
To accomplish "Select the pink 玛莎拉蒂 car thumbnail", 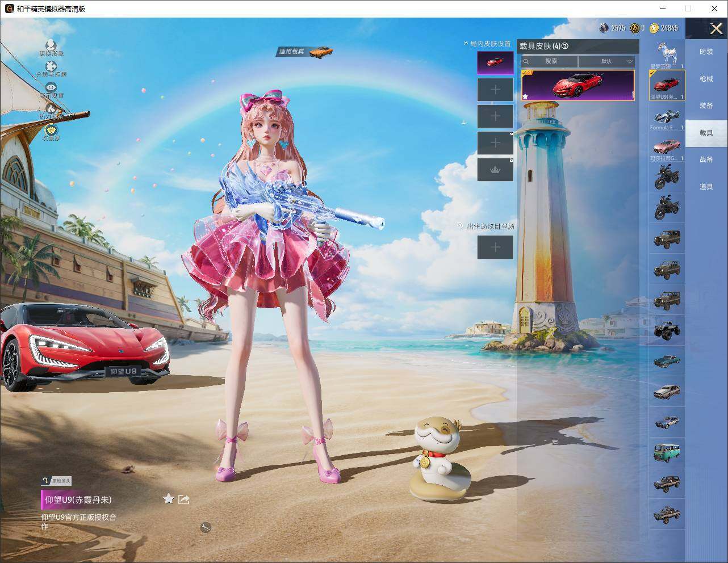I will tap(667, 147).
